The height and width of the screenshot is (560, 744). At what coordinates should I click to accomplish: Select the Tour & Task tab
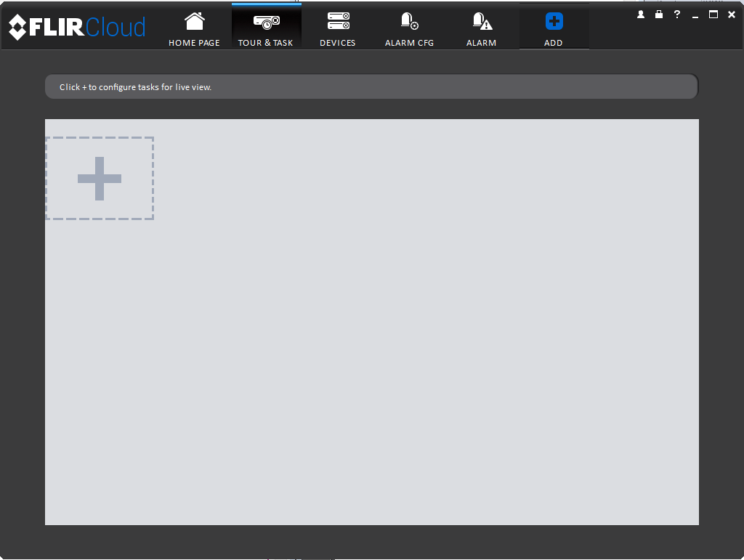click(266, 28)
